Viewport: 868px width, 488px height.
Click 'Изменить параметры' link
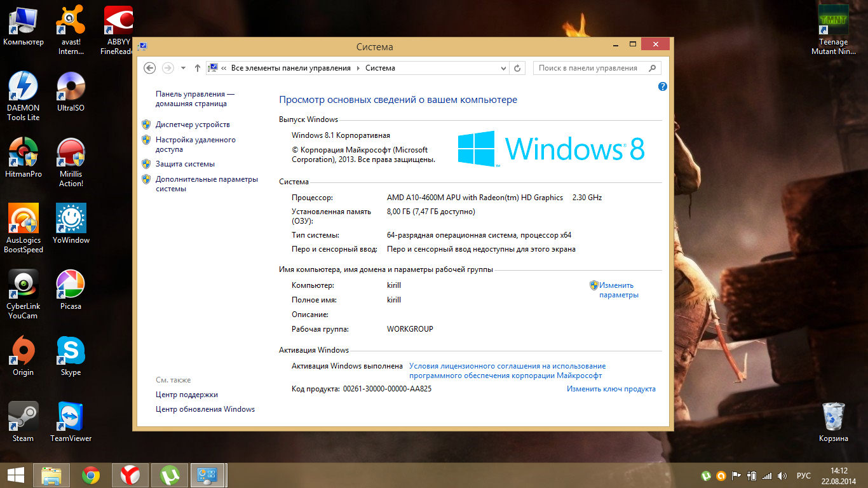point(618,290)
